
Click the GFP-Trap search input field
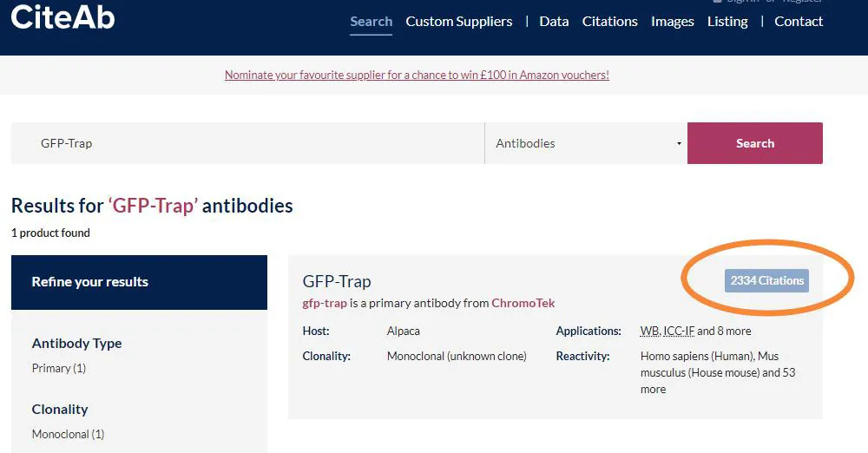(247, 143)
